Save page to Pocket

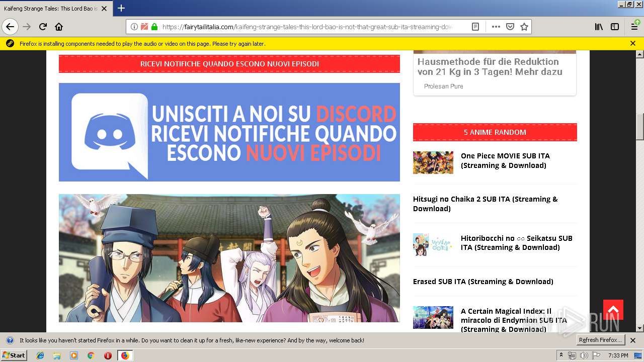coord(510,27)
